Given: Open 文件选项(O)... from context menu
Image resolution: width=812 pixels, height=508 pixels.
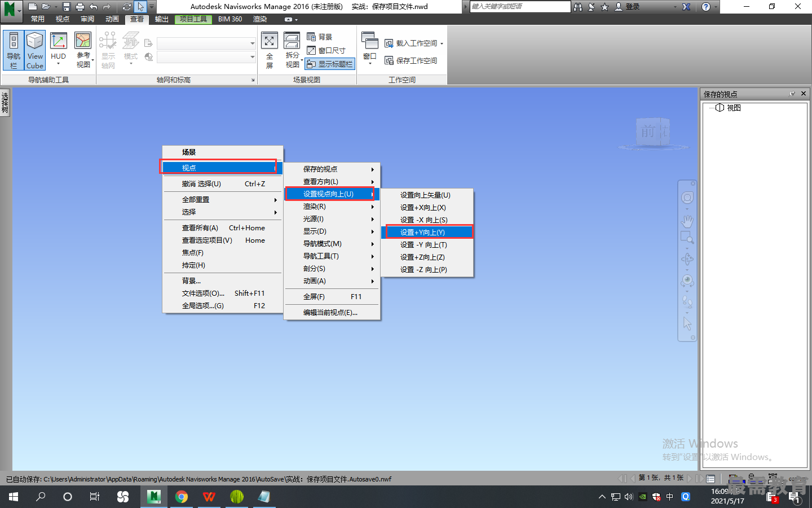Looking at the screenshot, I should click(x=223, y=294).
